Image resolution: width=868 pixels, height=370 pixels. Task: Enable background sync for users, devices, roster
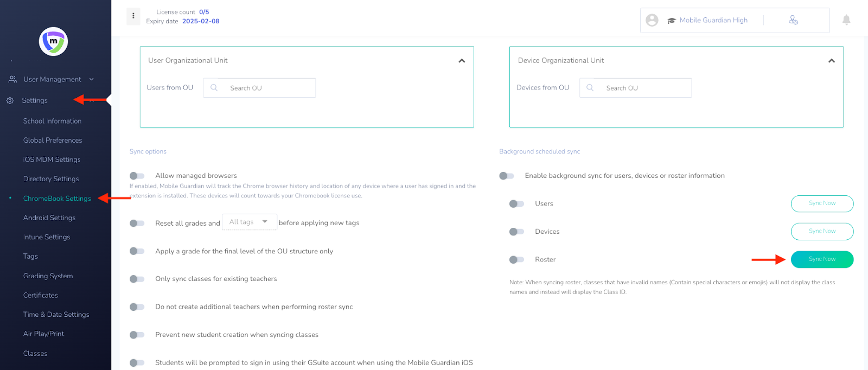(507, 176)
